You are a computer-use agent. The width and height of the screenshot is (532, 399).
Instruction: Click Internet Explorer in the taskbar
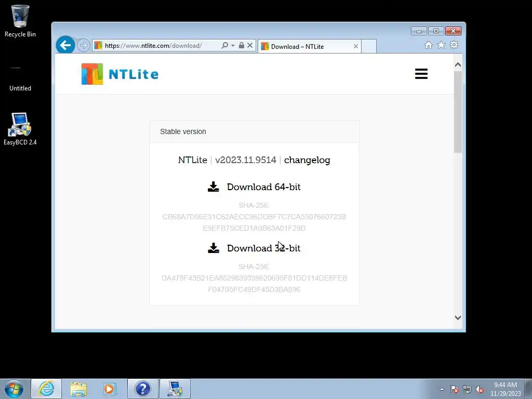[46, 389]
